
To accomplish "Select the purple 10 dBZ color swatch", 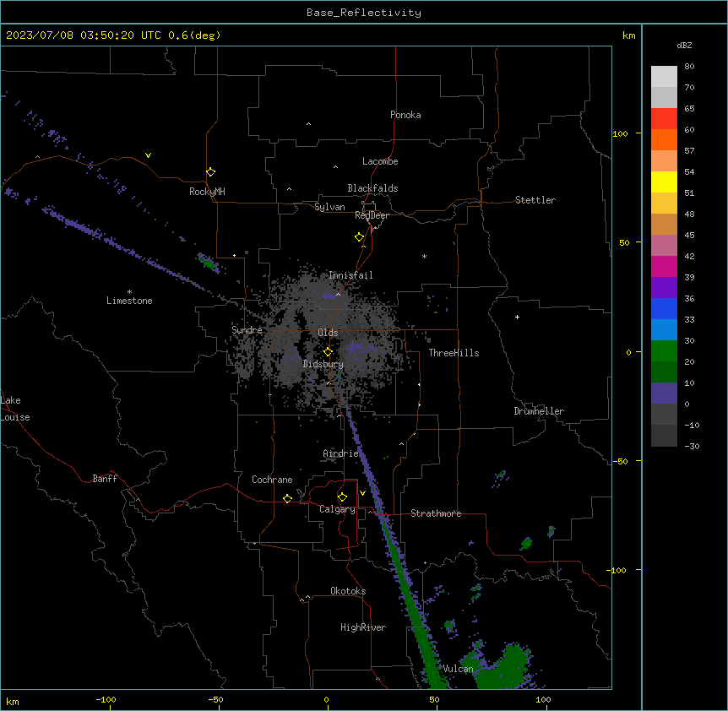I will [x=664, y=393].
